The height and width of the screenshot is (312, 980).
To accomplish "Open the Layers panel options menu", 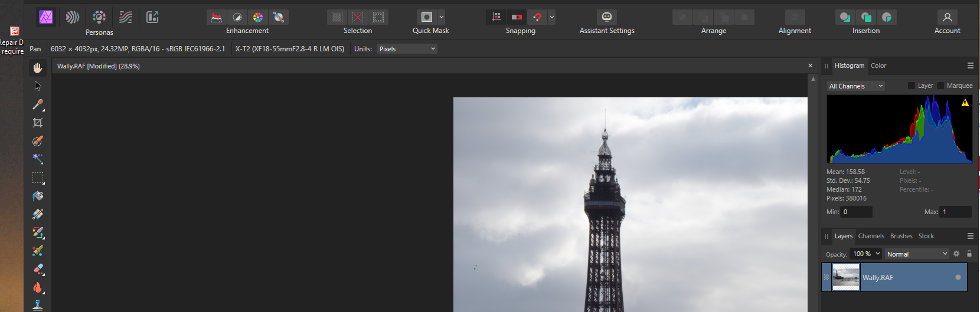I will coord(970,236).
